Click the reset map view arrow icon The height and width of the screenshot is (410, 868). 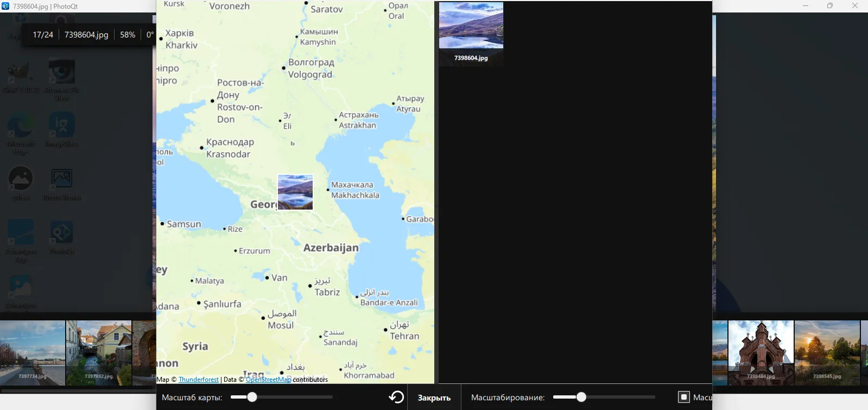click(x=396, y=397)
